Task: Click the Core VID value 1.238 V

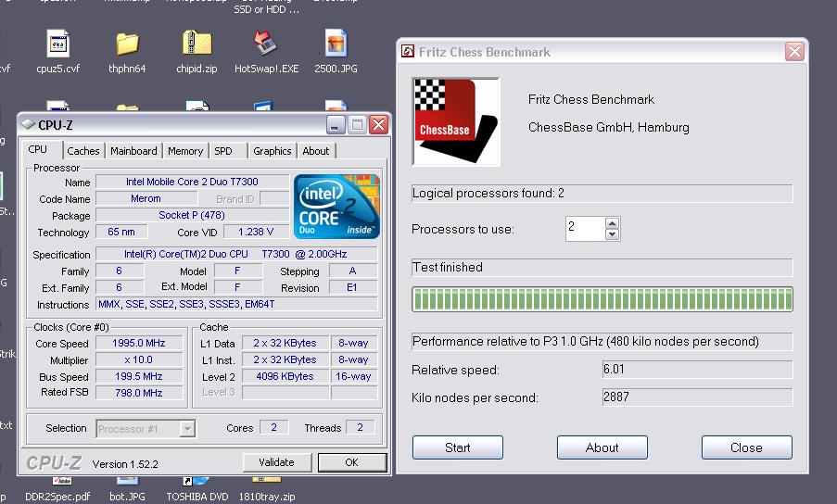Action: [256, 232]
